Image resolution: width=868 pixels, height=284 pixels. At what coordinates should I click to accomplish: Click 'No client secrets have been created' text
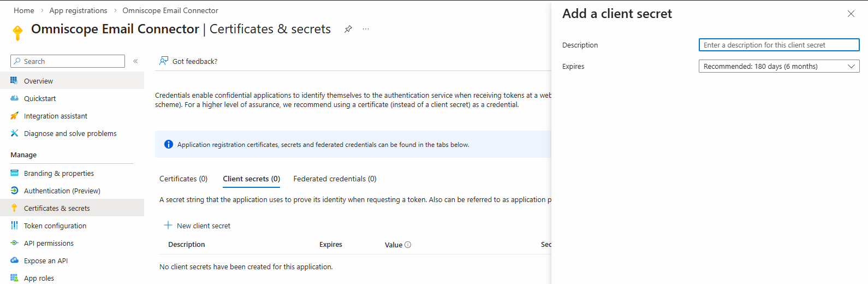pos(246,267)
